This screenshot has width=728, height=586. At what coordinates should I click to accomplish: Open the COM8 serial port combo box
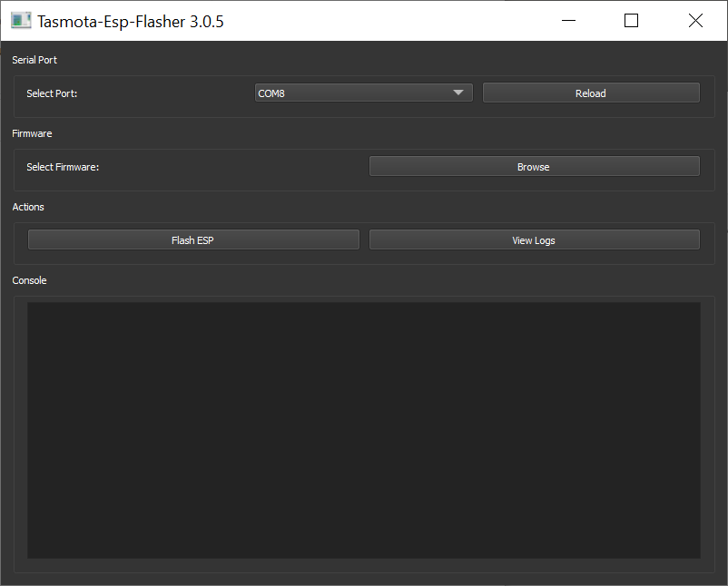tap(354, 93)
